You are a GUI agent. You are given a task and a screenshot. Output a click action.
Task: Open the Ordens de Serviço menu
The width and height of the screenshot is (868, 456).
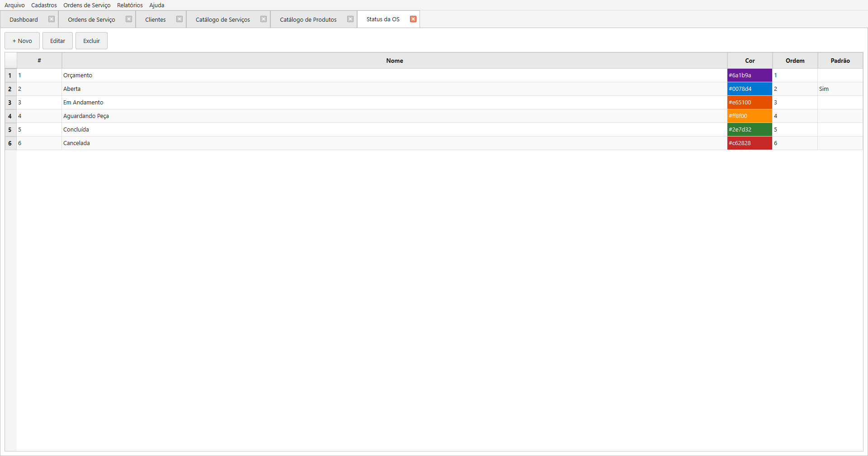(x=87, y=5)
